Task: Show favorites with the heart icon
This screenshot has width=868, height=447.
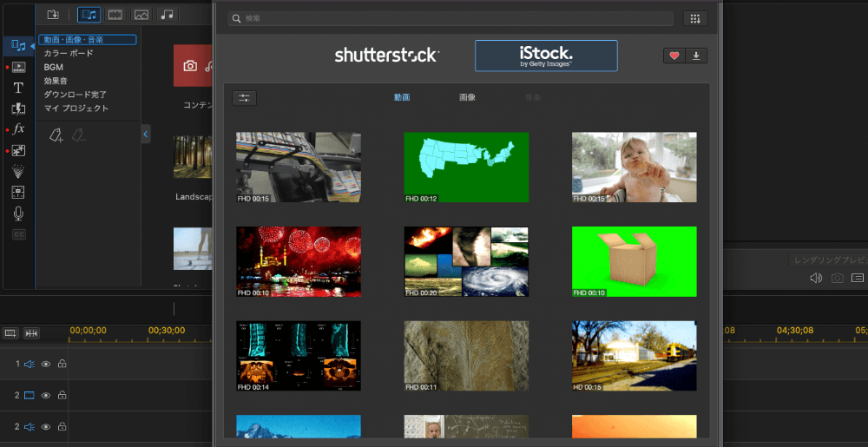Action: click(674, 56)
